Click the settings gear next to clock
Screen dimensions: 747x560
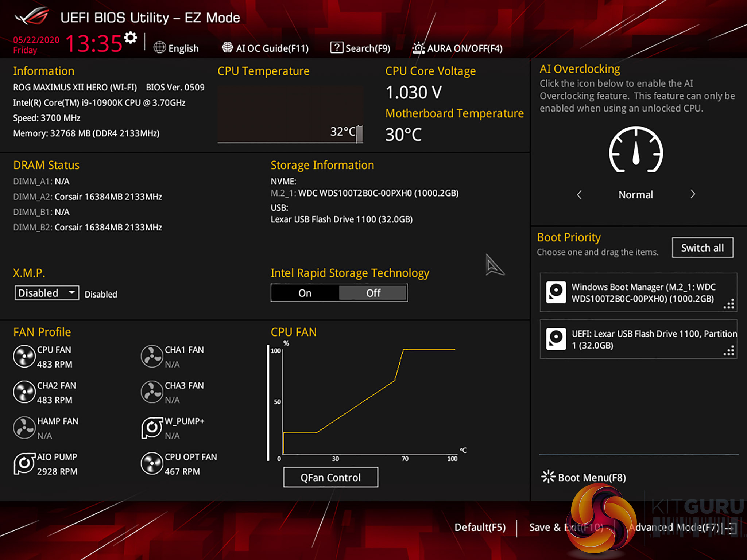(x=130, y=38)
